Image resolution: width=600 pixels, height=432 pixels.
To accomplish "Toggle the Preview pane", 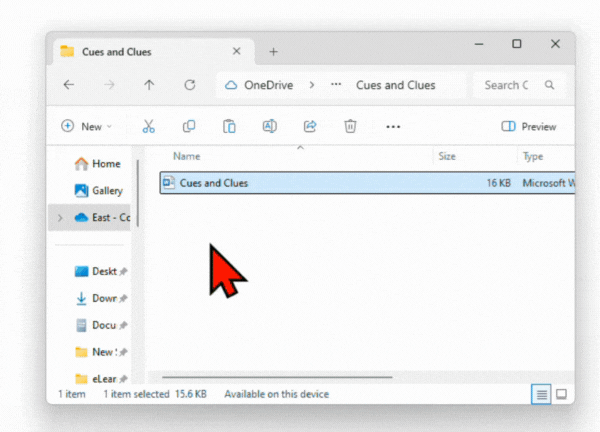I will coord(529,127).
